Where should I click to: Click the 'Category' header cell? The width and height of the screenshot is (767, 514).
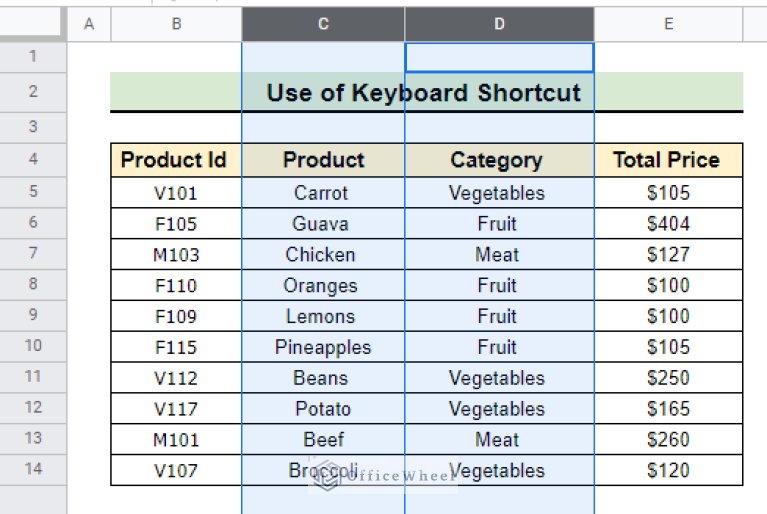point(497,160)
